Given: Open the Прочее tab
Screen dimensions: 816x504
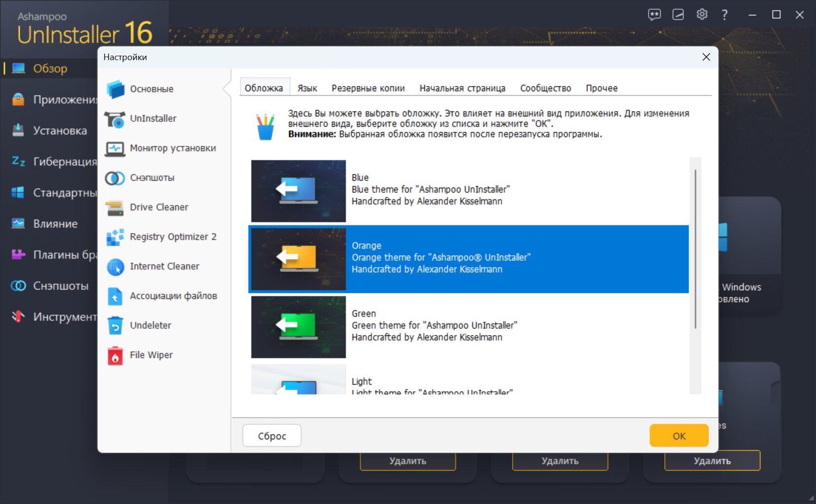Looking at the screenshot, I should [x=601, y=88].
